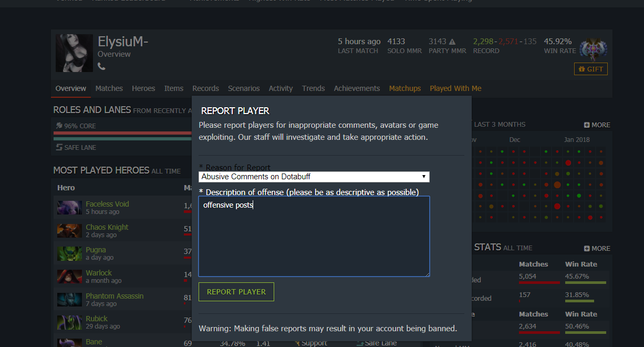Go to the Records tab
This screenshot has height=347, width=644.
(x=205, y=88)
